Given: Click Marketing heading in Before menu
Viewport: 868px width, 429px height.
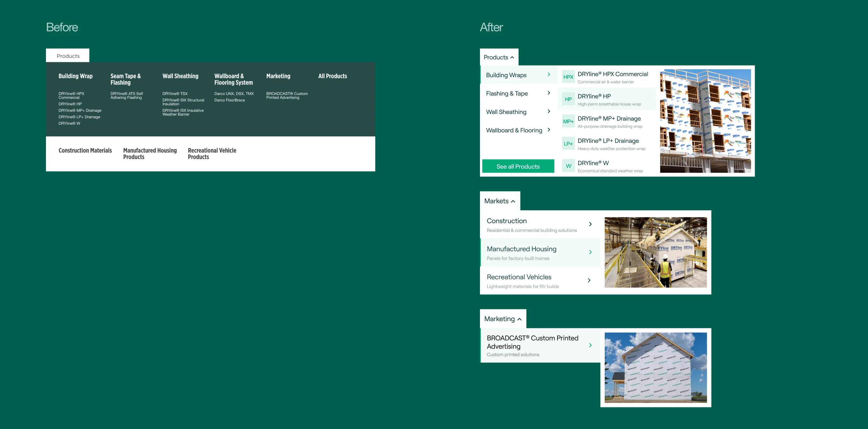Looking at the screenshot, I should tap(278, 76).
